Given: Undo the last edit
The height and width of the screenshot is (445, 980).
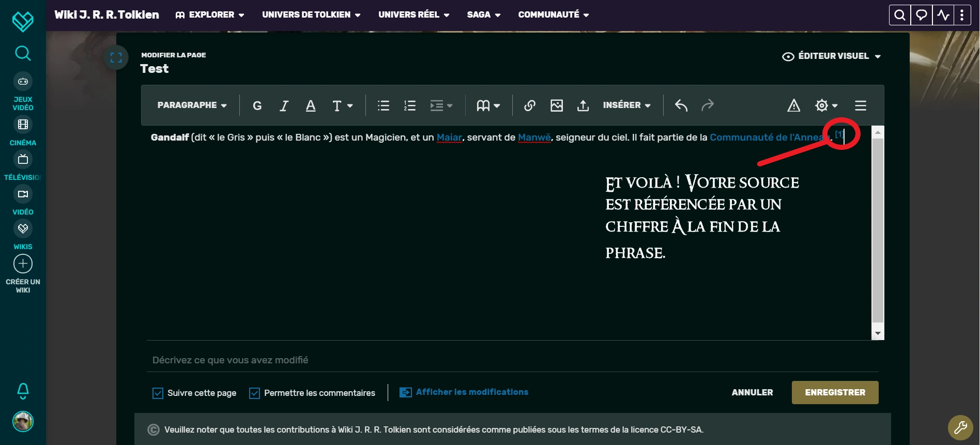Looking at the screenshot, I should click(681, 105).
